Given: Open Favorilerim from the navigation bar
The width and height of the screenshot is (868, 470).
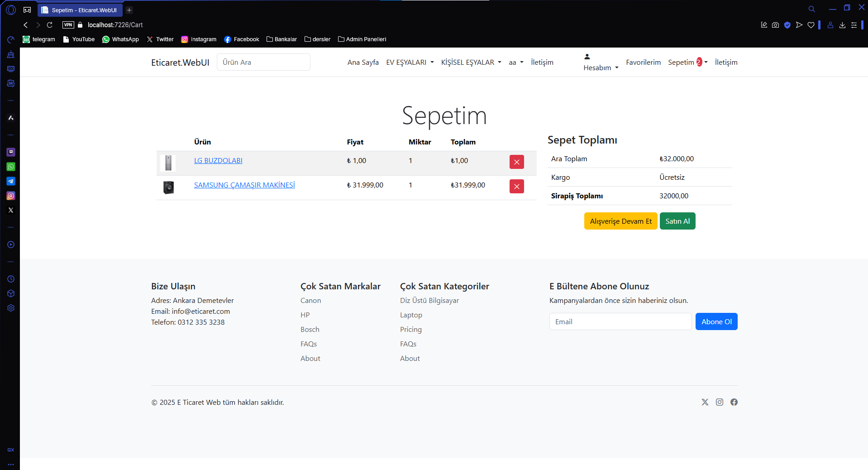Looking at the screenshot, I should click(x=643, y=62).
